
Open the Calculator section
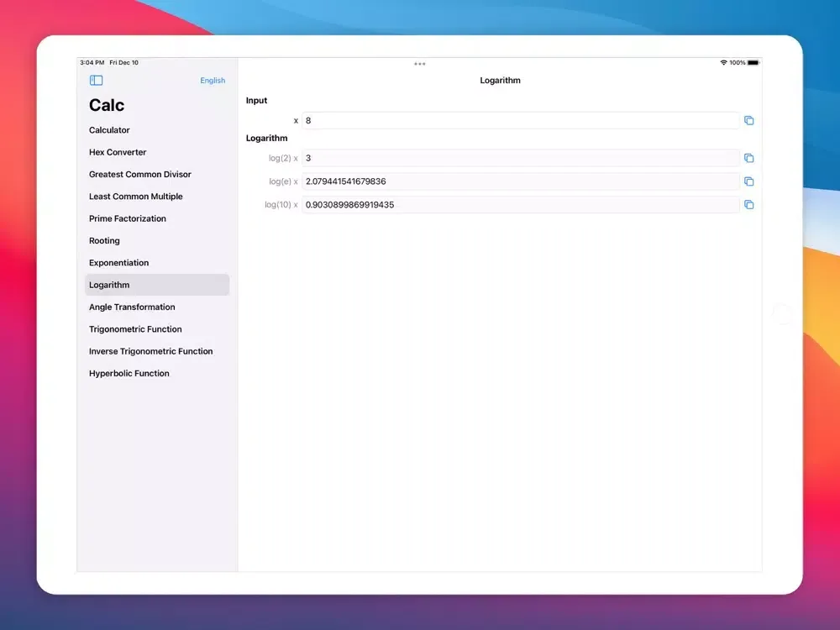click(157, 130)
